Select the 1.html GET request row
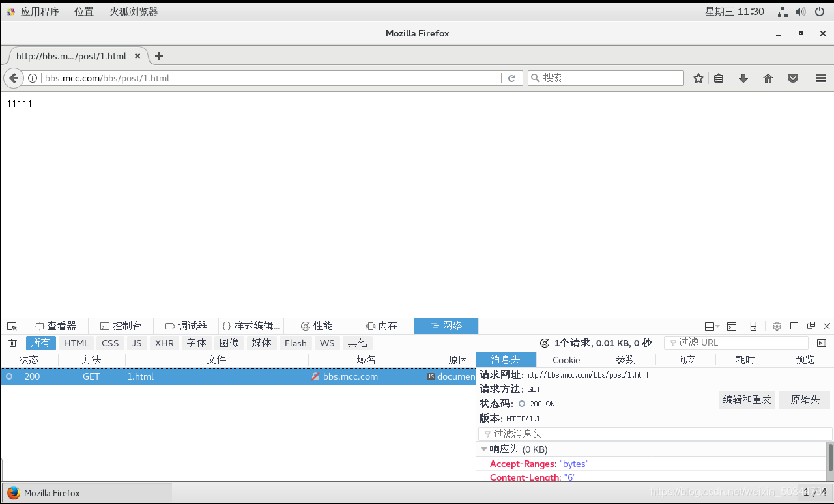Screen dimensions: 834x504 238,377
